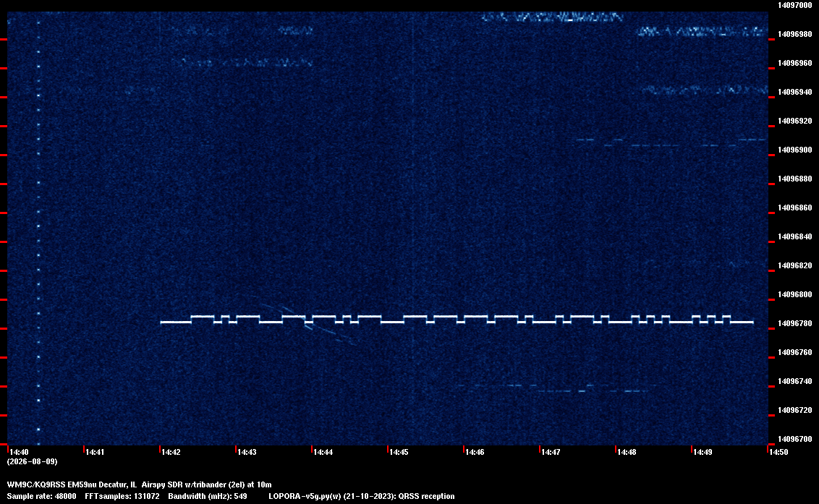Click the 14:46 time axis label
819x504 pixels.
click(475, 452)
